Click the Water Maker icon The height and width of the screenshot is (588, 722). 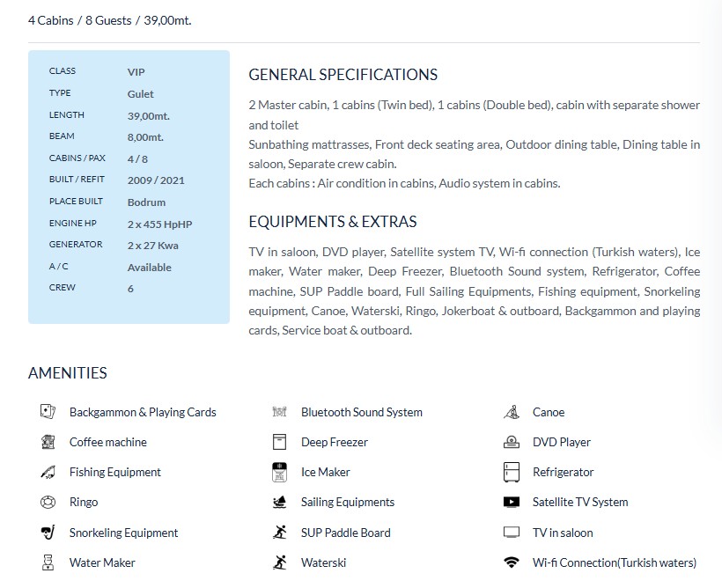click(48, 562)
